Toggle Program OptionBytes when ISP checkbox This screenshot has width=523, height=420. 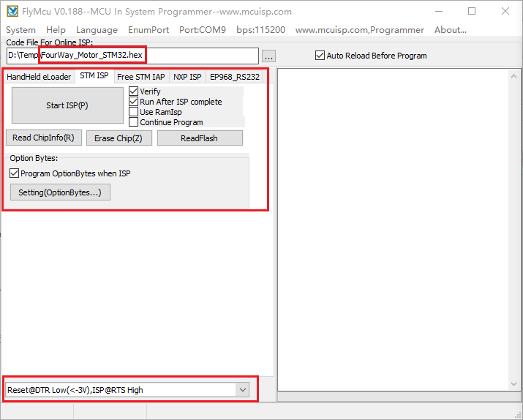[15, 173]
